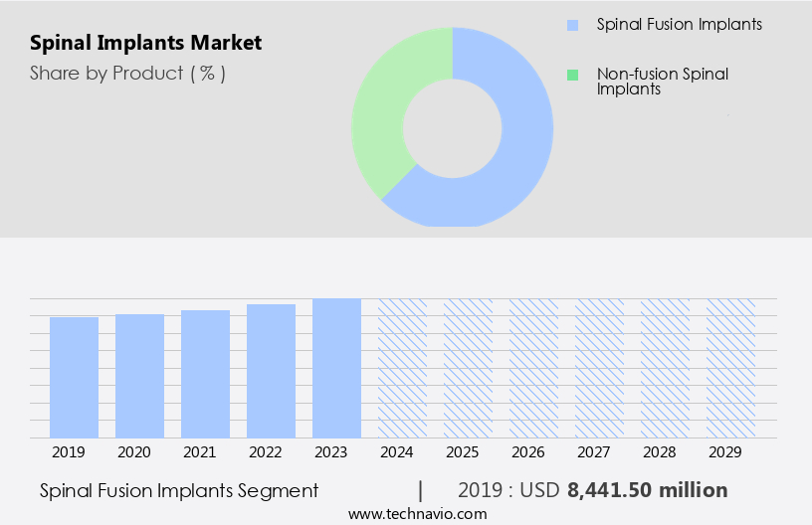
Task: Click the 2021 axis label
Action: coord(200,452)
